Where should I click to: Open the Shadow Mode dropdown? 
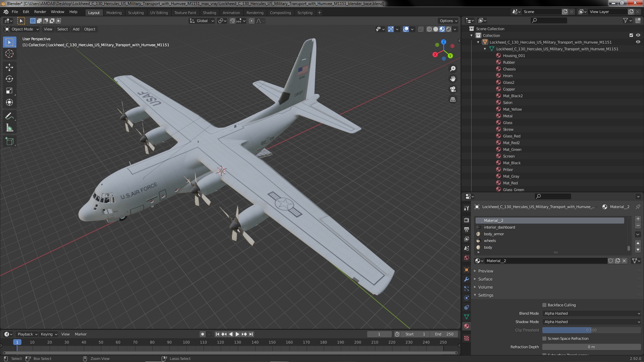pyautogui.click(x=592, y=322)
